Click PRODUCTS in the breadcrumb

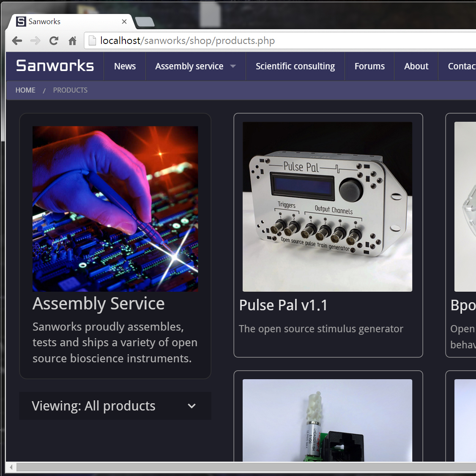(70, 90)
